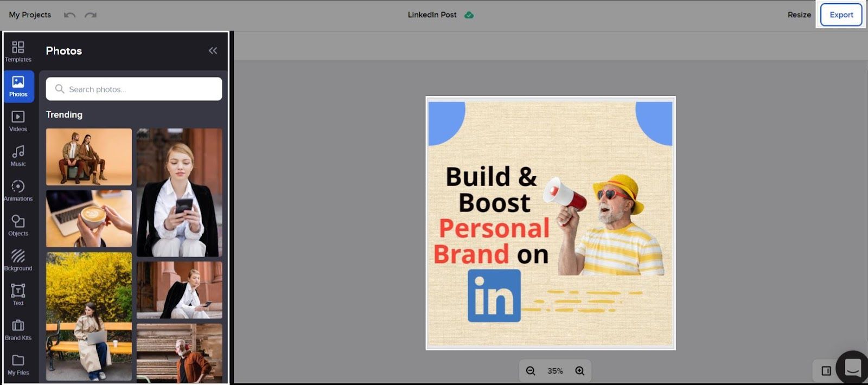Select the man with red headphones photo

click(180, 353)
